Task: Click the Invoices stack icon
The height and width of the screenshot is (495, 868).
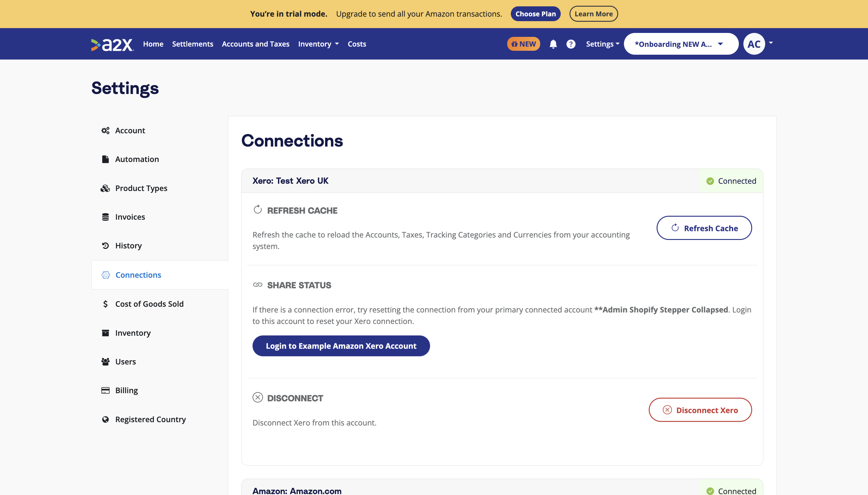Action: [106, 217]
